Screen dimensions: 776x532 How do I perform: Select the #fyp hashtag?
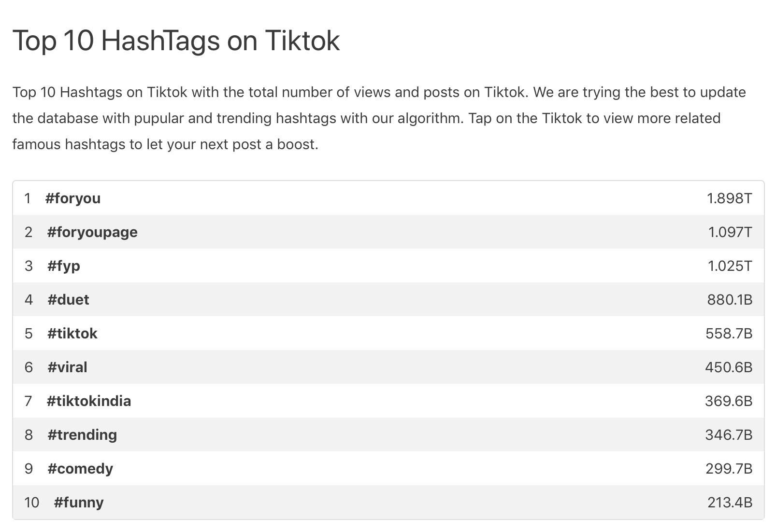coord(64,266)
